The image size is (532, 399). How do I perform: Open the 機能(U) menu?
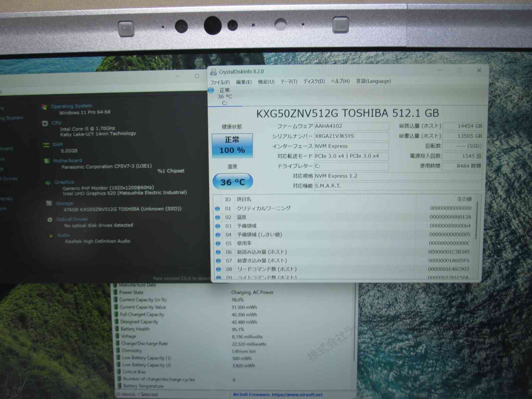coord(266,82)
